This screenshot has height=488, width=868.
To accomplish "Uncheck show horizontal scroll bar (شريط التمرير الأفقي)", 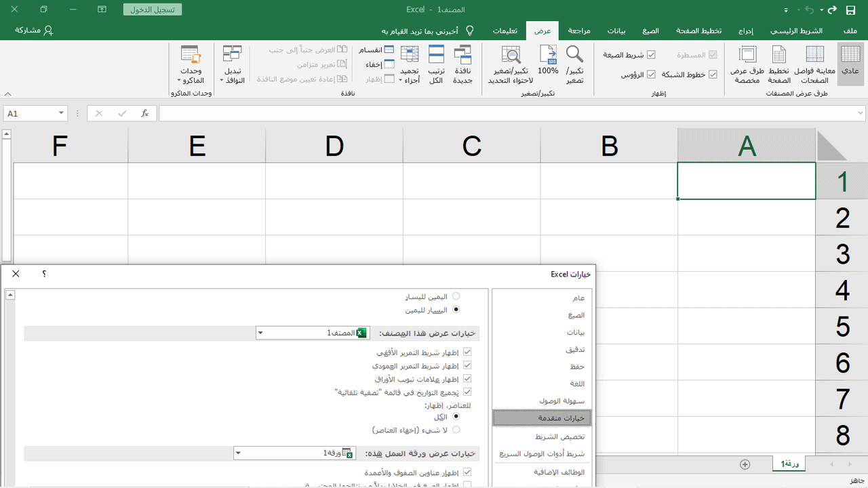I will click(x=467, y=352).
